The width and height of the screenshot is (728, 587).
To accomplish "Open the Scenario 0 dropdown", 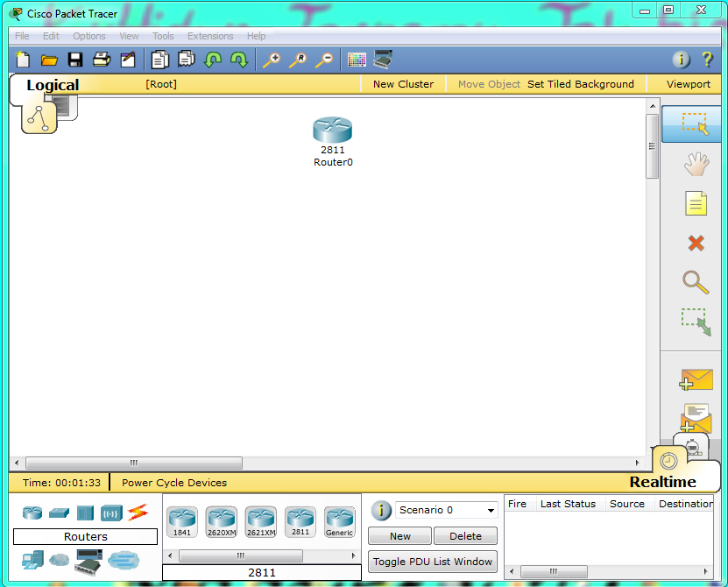I will tap(446, 510).
